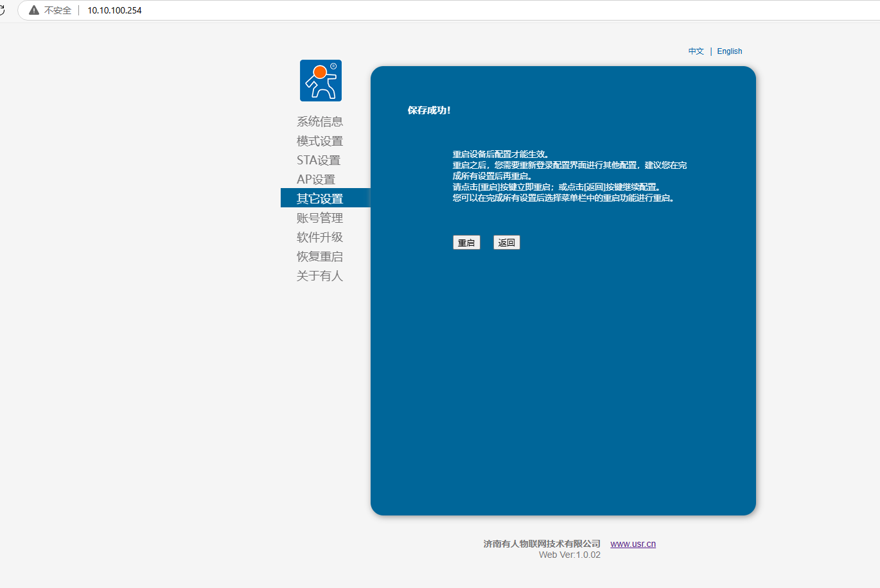This screenshot has height=588, width=880.
Task: Navigate to the AP设置 page
Action: (x=315, y=179)
